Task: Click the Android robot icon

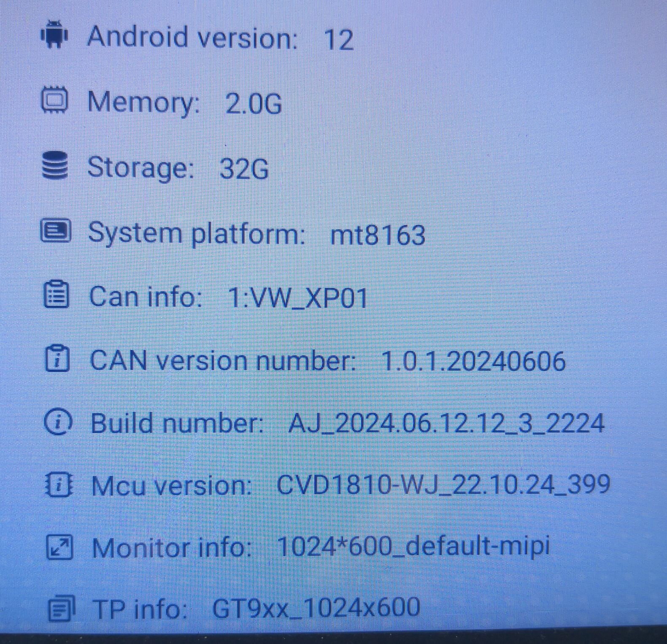Action: (54, 35)
